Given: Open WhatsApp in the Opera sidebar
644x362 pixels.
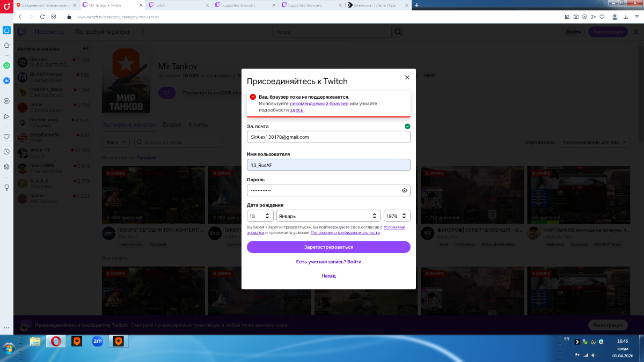Looking at the screenshot, I should click(x=6, y=65).
